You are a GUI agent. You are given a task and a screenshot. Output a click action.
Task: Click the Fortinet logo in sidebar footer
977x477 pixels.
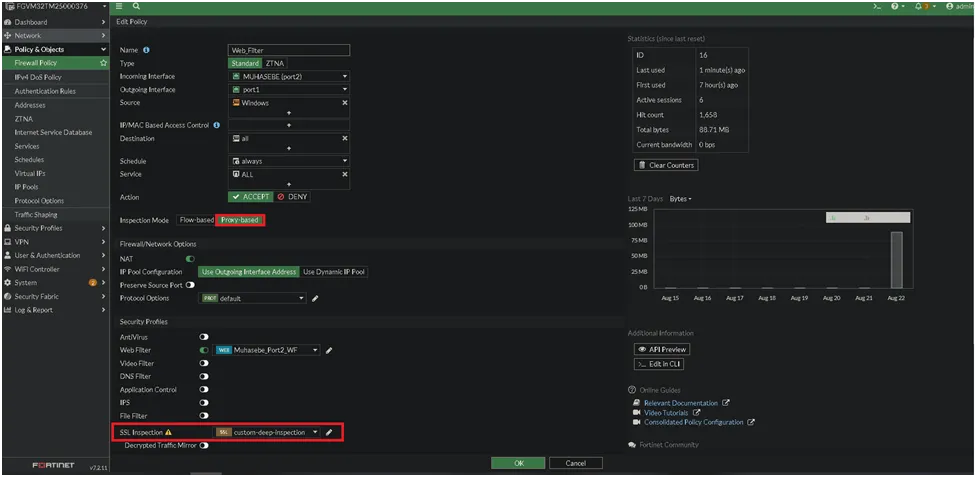(54, 466)
